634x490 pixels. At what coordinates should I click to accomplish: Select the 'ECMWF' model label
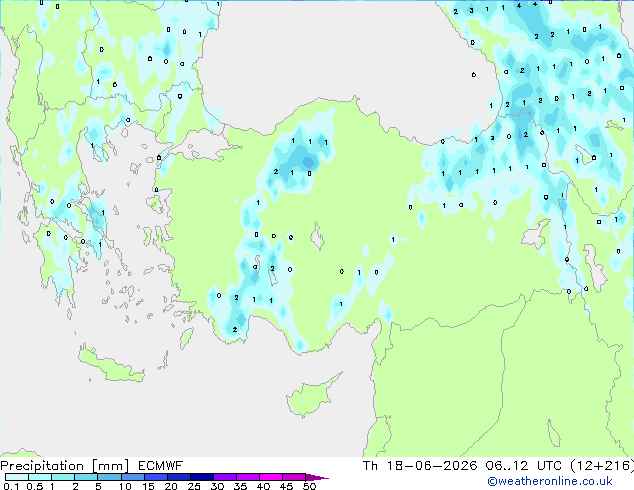coord(161,466)
